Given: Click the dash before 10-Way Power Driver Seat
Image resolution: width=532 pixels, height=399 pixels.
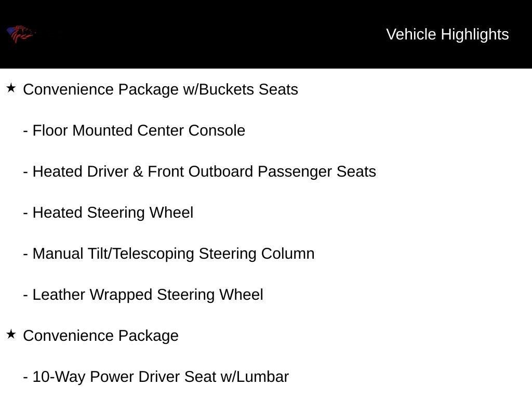Looking at the screenshot, I should [25, 377].
